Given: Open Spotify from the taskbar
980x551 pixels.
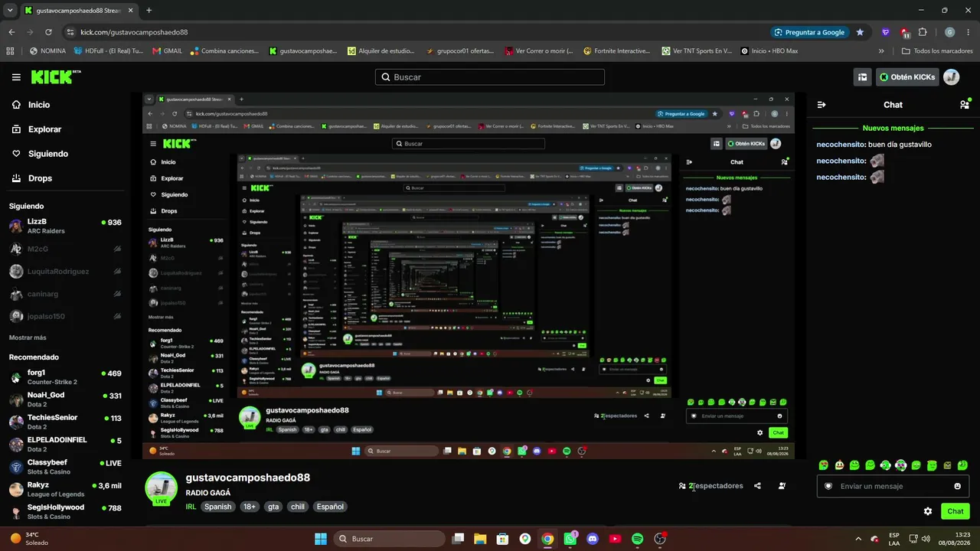Looking at the screenshot, I should pyautogui.click(x=637, y=539).
